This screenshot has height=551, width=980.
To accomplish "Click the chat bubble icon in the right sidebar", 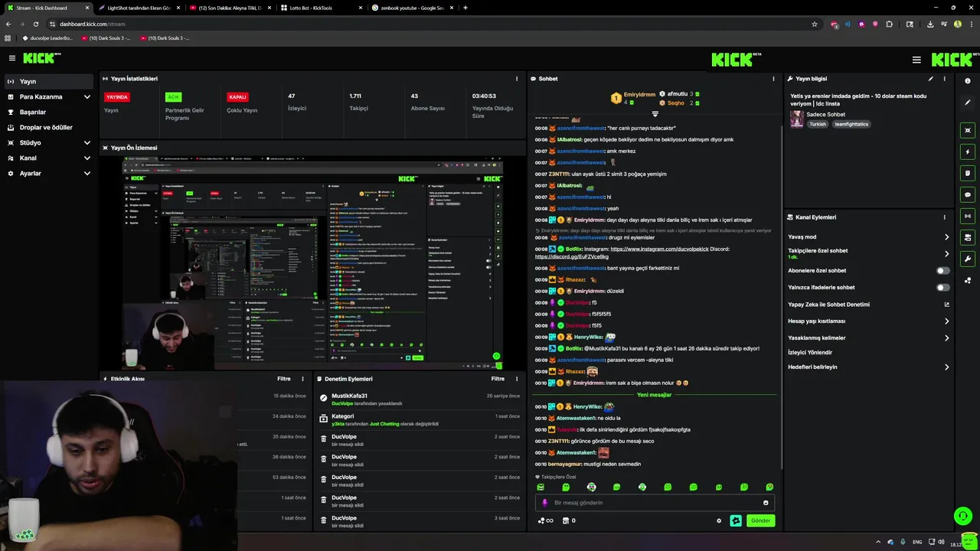I will click(x=968, y=194).
